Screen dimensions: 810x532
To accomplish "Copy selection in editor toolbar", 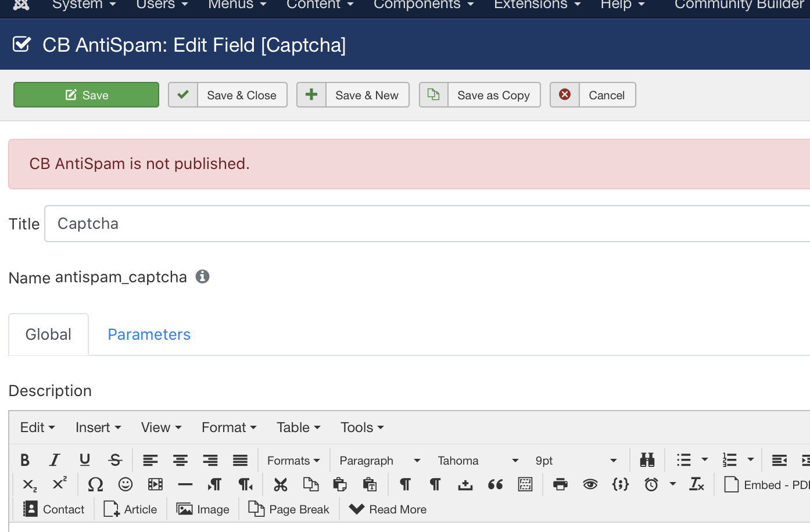I will (x=311, y=484).
